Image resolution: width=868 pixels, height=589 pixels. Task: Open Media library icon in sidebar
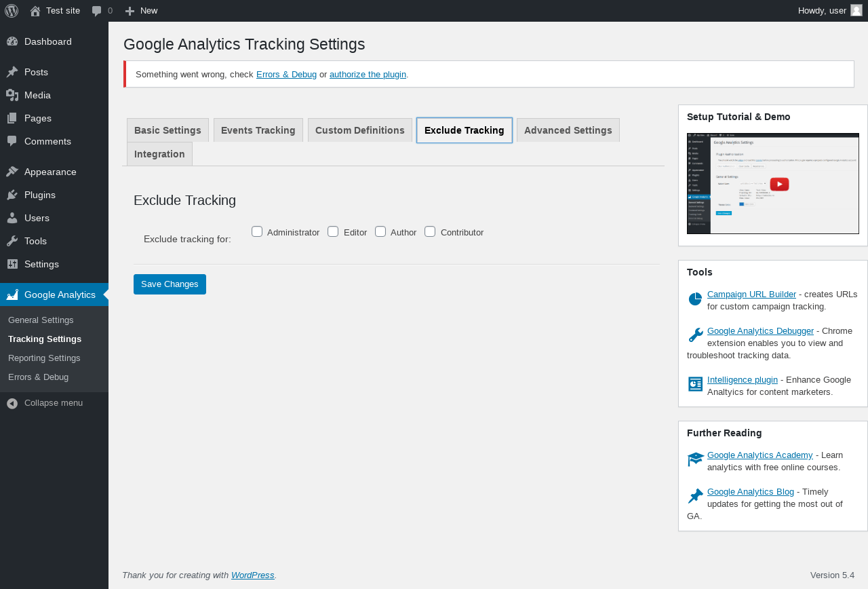click(12, 95)
